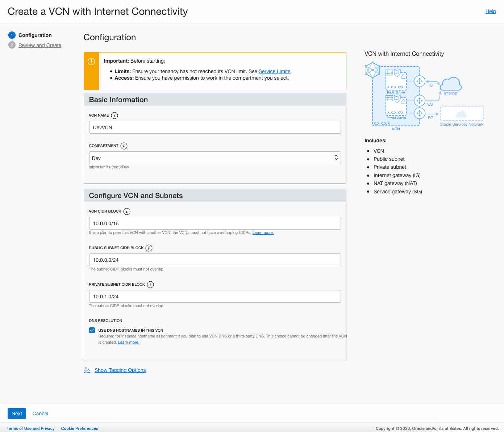Screen dimensions: 504x432
Task: Select the Configuration step
Action: 35,35
